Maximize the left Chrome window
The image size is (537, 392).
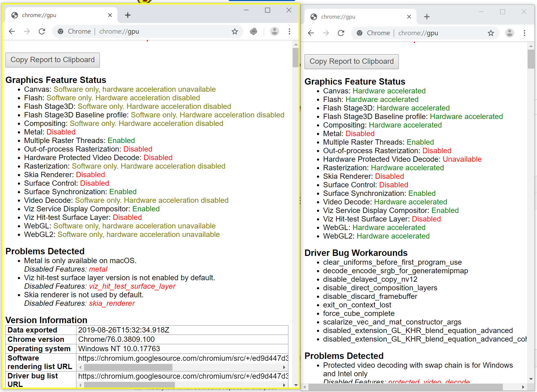click(268, 10)
